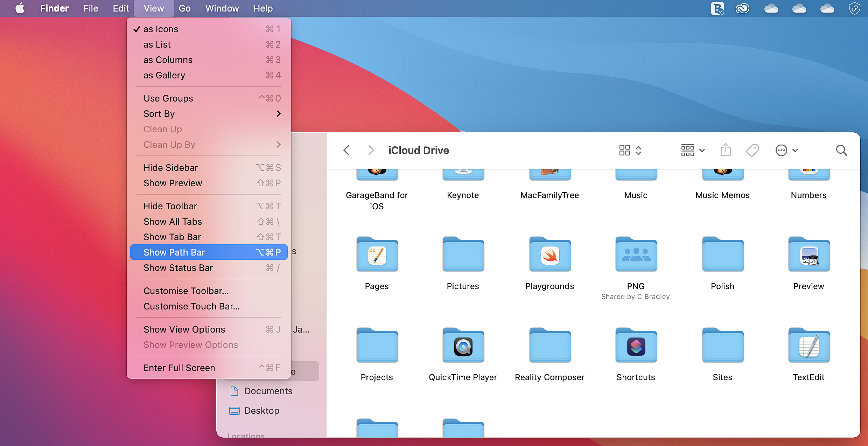Open the shared PNG folder
Image resolution: width=868 pixels, height=446 pixels.
(x=636, y=255)
